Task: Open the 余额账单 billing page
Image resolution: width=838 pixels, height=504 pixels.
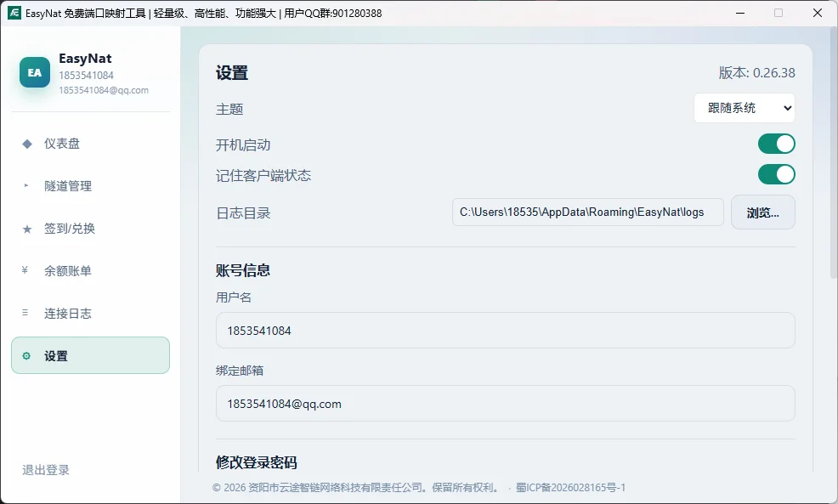Action: click(x=90, y=271)
